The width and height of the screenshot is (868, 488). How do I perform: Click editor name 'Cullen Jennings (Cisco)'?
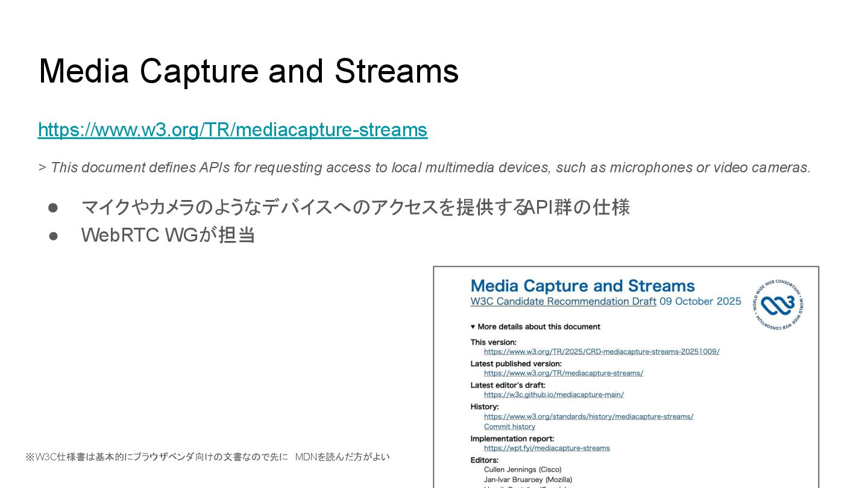pyautogui.click(x=523, y=469)
